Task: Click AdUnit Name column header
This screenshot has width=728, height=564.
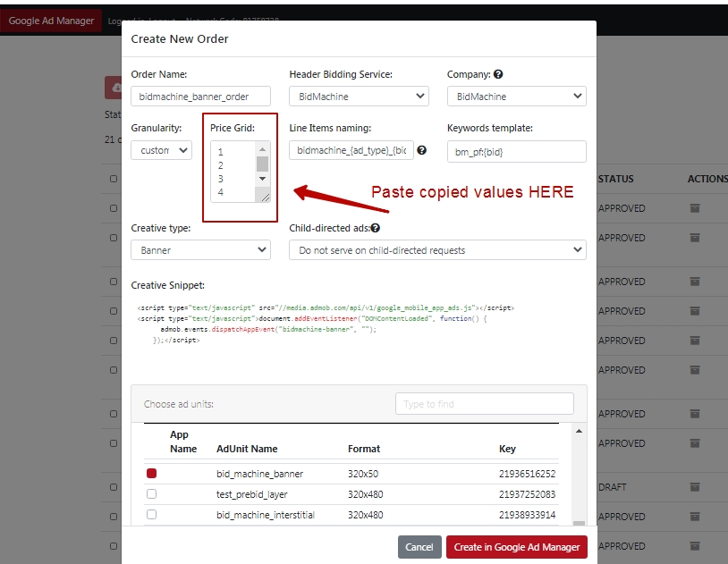Action: click(247, 449)
